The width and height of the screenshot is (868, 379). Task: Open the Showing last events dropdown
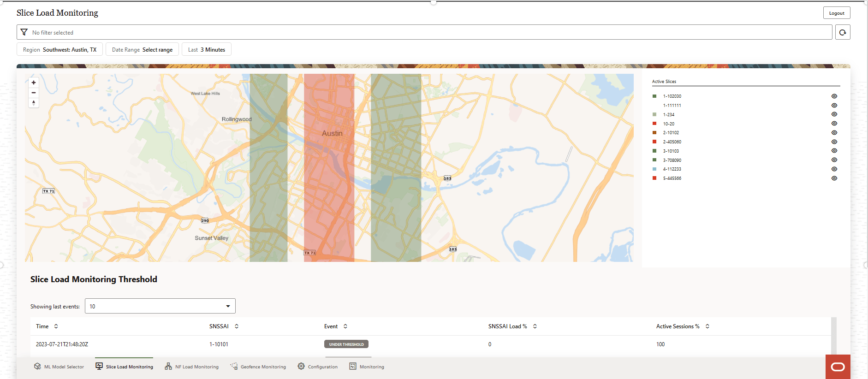(x=160, y=306)
